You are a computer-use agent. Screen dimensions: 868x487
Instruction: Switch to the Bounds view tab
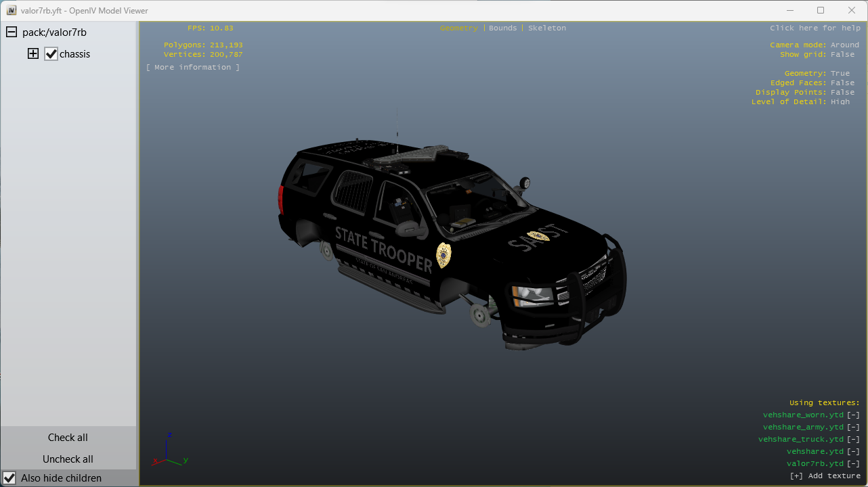502,28
